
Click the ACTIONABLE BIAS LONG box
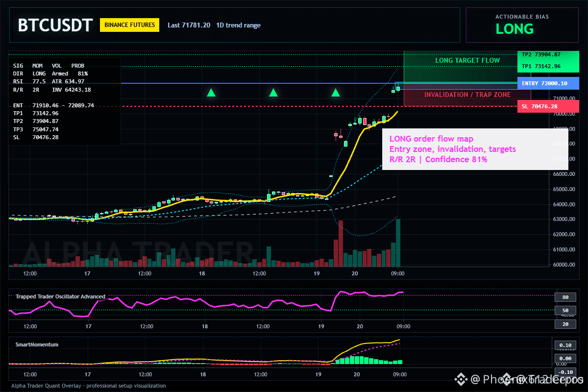tap(522, 25)
